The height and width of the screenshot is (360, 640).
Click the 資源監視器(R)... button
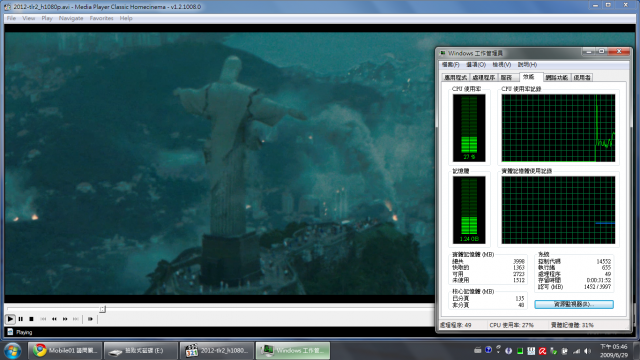tap(574, 304)
